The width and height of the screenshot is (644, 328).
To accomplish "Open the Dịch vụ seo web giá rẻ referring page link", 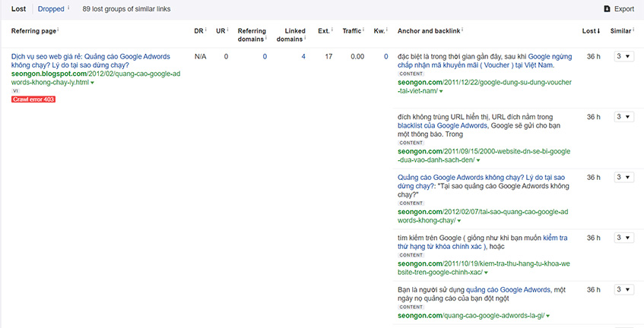I will [x=90, y=61].
